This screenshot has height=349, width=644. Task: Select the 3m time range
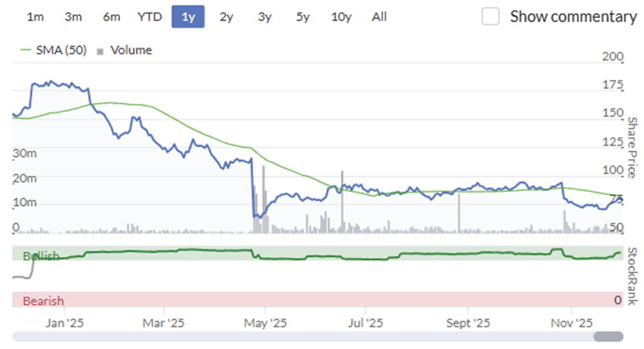point(73,17)
